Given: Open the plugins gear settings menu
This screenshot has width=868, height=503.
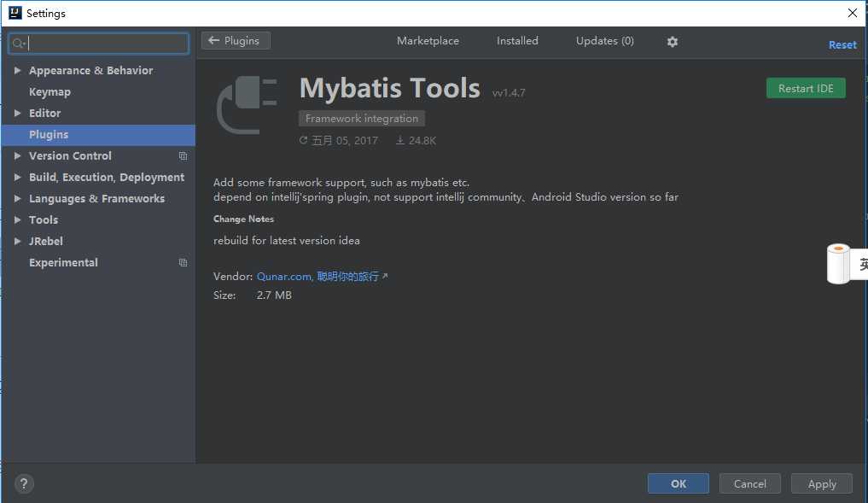Looking at the screenshot, I should 672,42.
